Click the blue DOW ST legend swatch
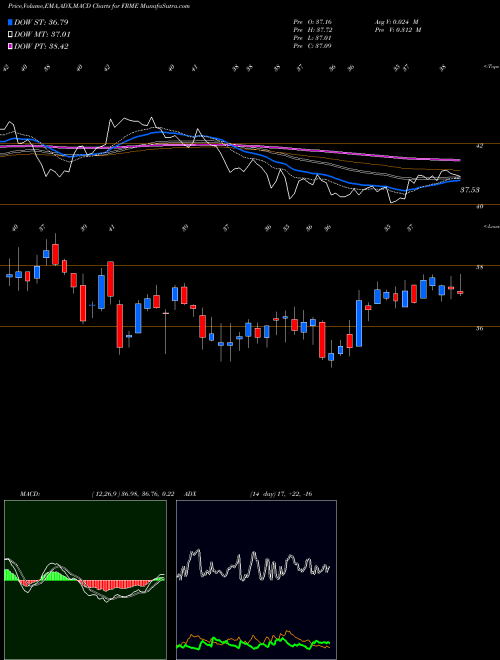This screenshot has height=660, width=500. (10, 22)
